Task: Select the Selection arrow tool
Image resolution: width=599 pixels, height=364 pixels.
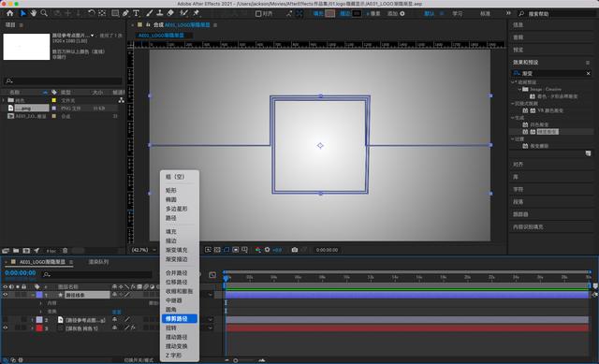Action: 22,13
